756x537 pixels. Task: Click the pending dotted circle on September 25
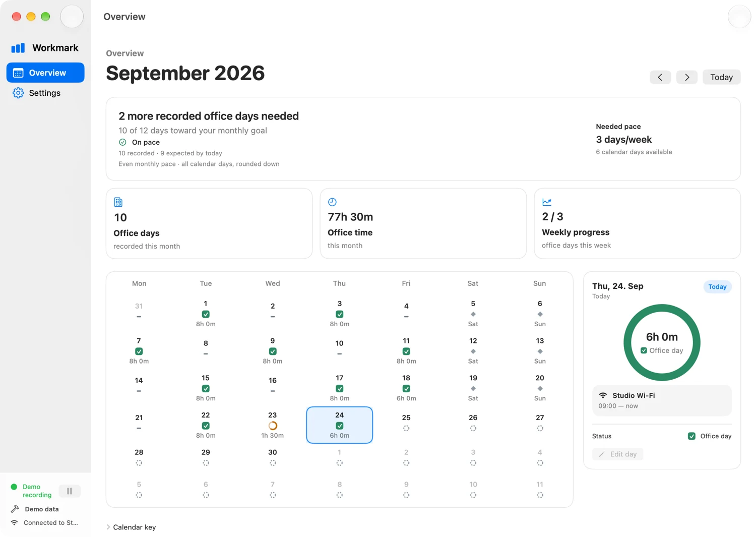click(x=406, y=428)
